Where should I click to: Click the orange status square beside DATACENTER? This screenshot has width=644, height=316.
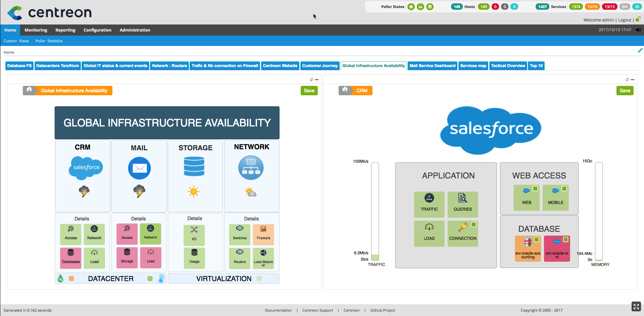(x=71, y=278)
